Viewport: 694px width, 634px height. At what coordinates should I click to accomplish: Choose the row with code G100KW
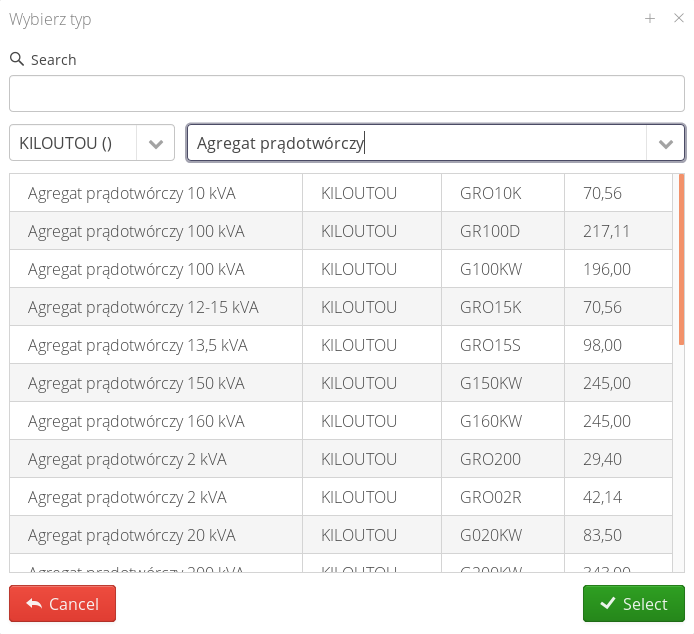pyautogui.click(x=490, y=269)
